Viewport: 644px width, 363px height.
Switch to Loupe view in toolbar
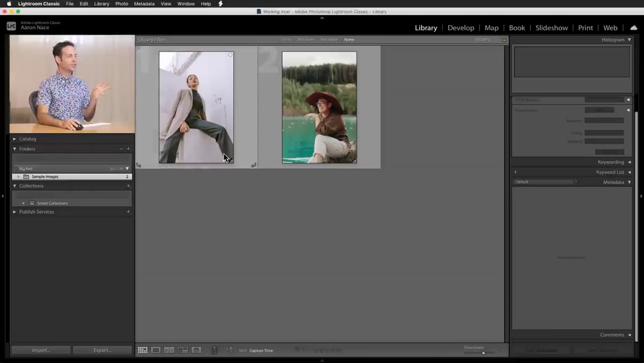156,350
